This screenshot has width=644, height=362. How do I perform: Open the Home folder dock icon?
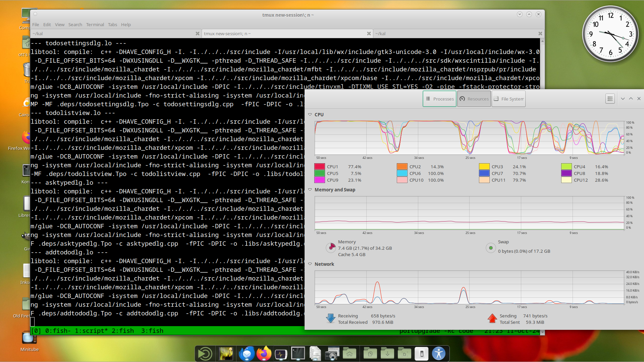coord(350,354)
